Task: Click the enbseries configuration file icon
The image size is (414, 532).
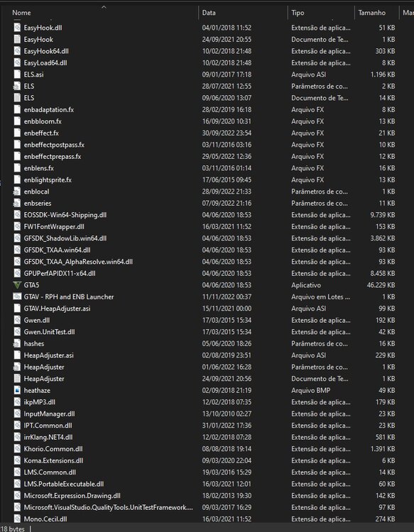Action: point(17,204)
